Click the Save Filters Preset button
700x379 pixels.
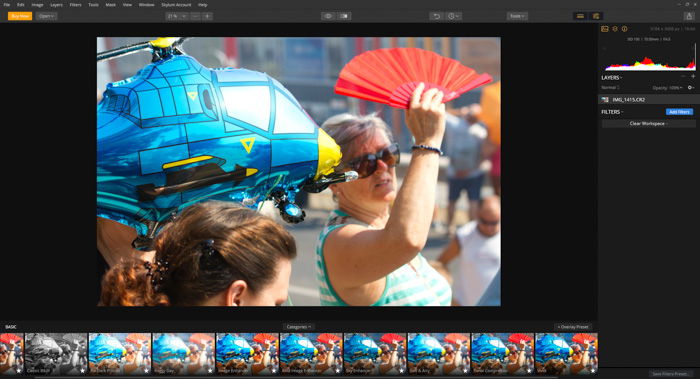(670, 374)
